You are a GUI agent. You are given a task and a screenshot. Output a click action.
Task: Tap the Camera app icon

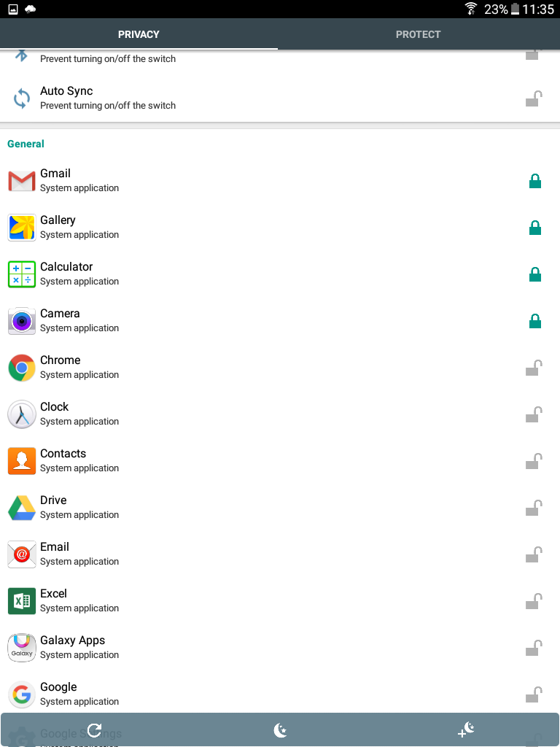pyautogui.click(x=22, y=321)
